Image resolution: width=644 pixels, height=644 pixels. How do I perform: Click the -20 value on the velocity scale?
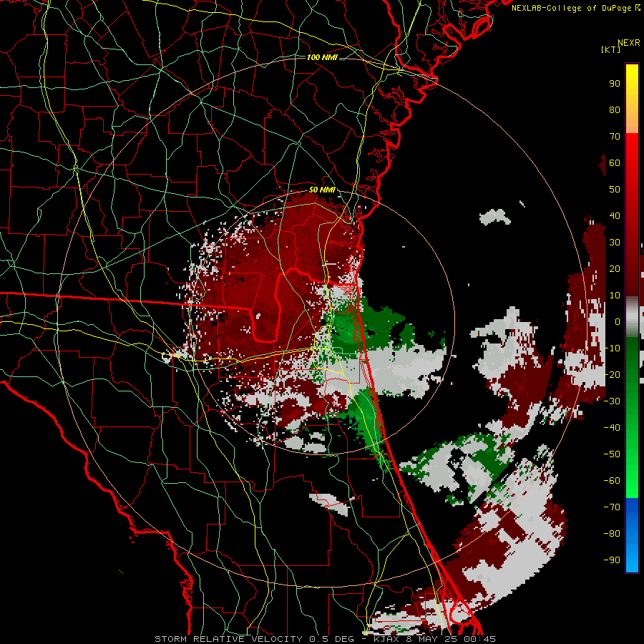click(612, 375)
